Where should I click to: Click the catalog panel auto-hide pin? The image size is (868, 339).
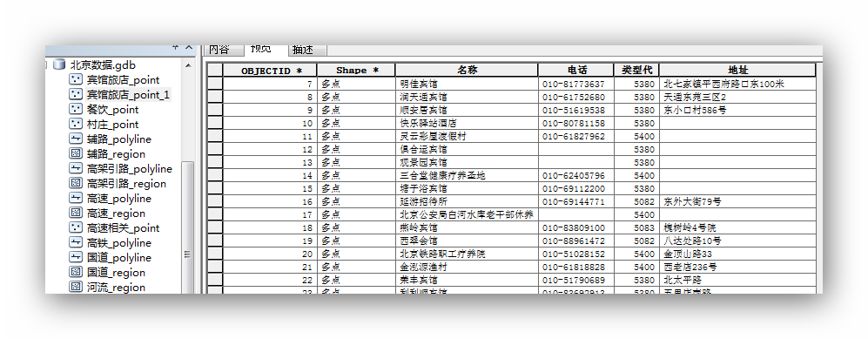point(176,49)
